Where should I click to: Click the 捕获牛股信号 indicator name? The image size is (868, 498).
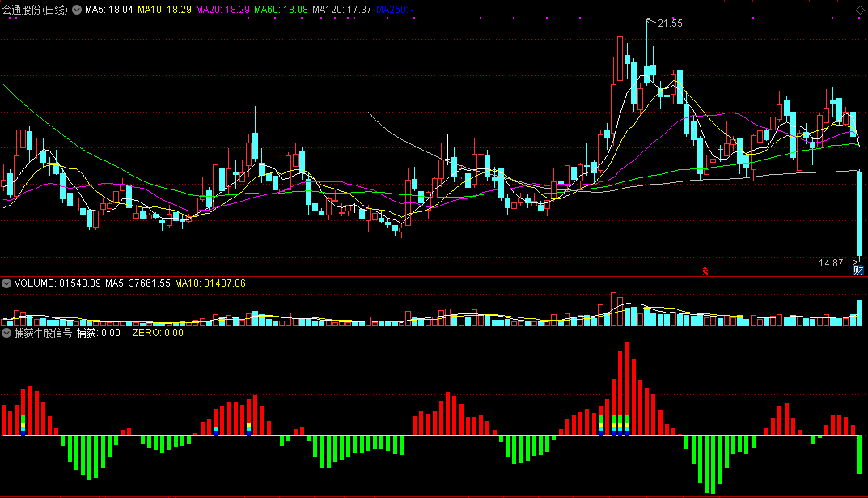pyautogui.click(x=43, y=333)
